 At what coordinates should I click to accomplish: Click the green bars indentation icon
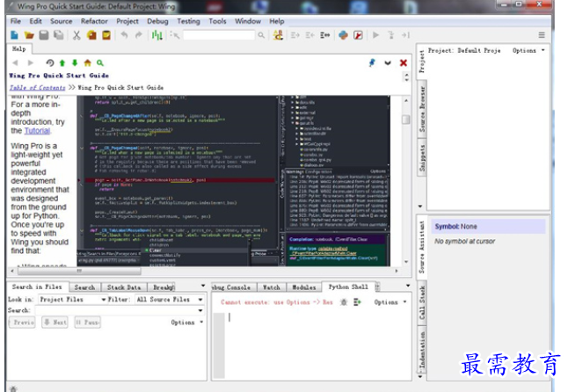(157, 35)
